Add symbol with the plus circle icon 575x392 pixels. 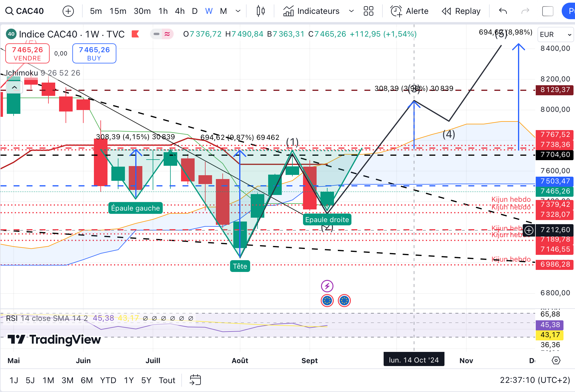pos(68,11)
